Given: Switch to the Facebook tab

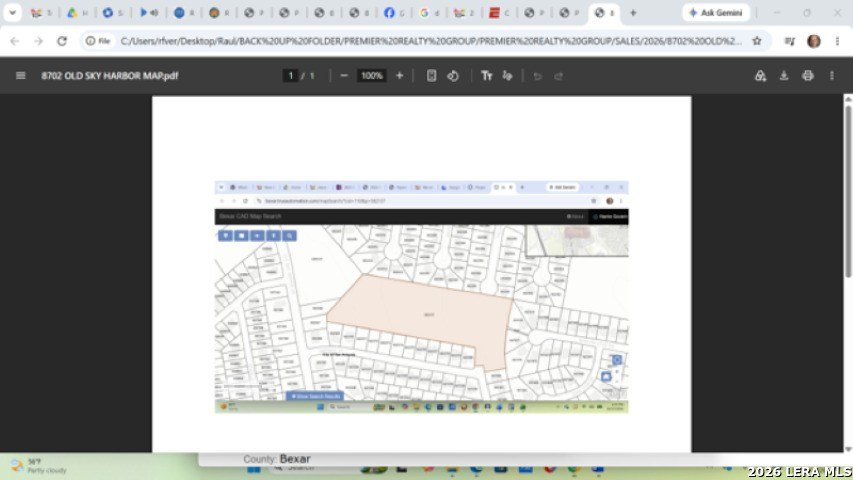Looking at the screenshot, I should pos(394,13).
